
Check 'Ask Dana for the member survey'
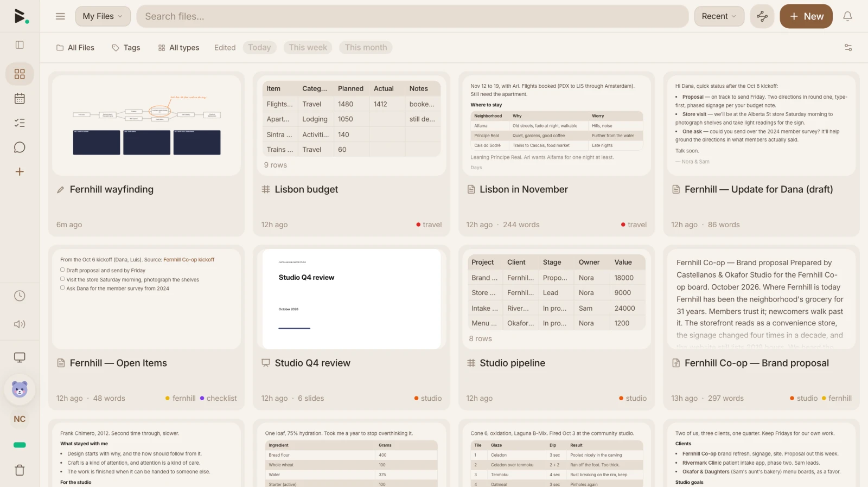62,288
